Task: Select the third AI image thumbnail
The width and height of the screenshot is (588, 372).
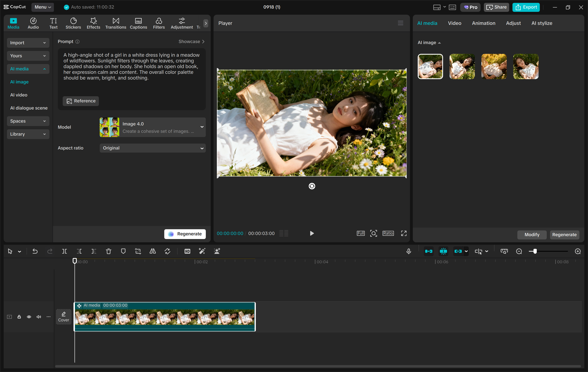Action: 494,67
